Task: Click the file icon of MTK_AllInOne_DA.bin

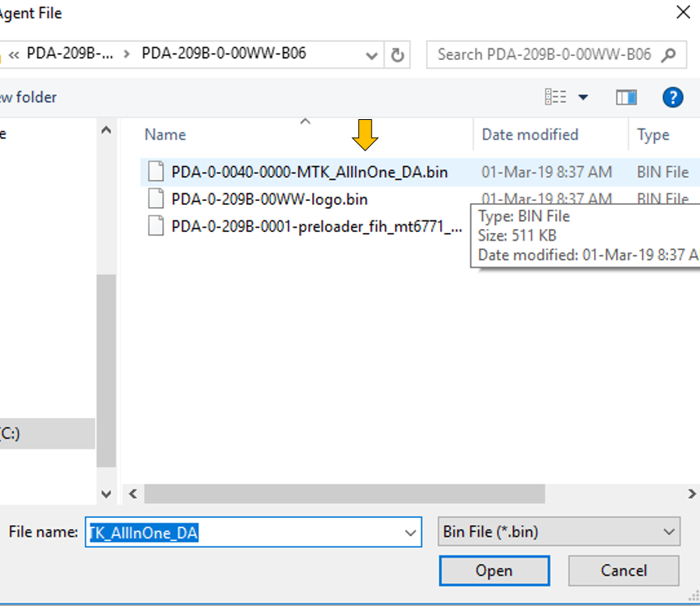Action: point(157,172)
